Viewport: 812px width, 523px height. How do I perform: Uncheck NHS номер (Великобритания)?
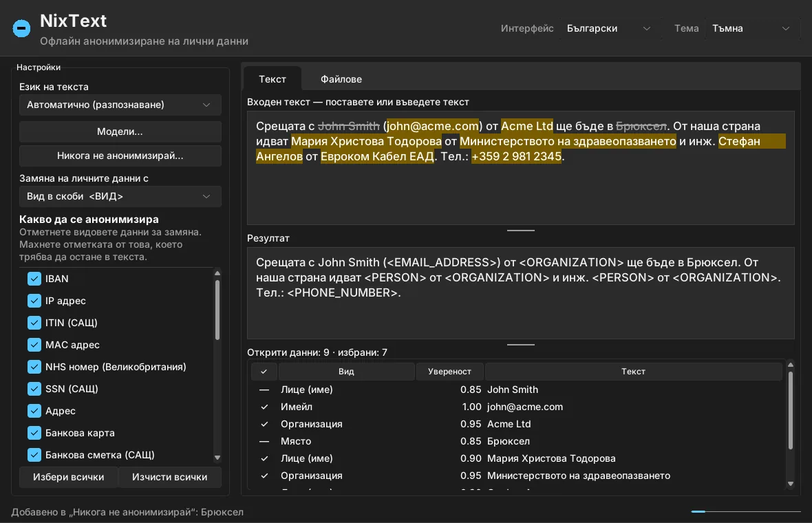[34, 367]
